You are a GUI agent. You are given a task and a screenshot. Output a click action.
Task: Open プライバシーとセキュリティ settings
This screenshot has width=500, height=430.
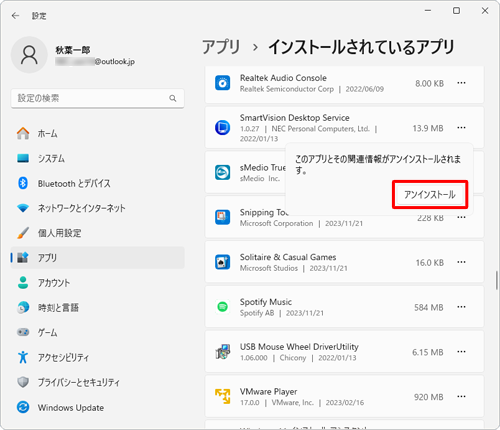(98, 382)
